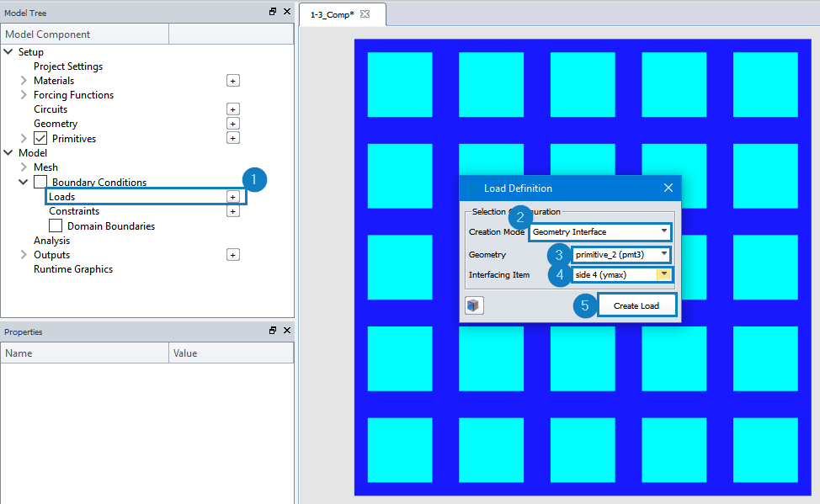Undock the Properties panel
This screenshot has width=820, height=504.
click(273, 331)
